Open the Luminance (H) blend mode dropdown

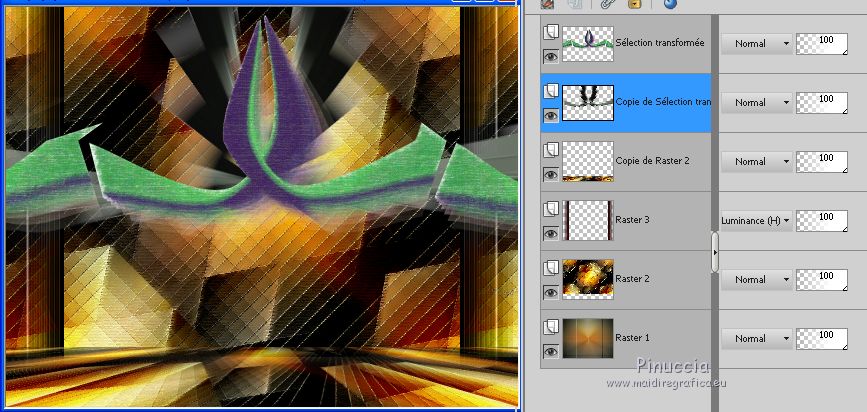[x=756, y=221]
